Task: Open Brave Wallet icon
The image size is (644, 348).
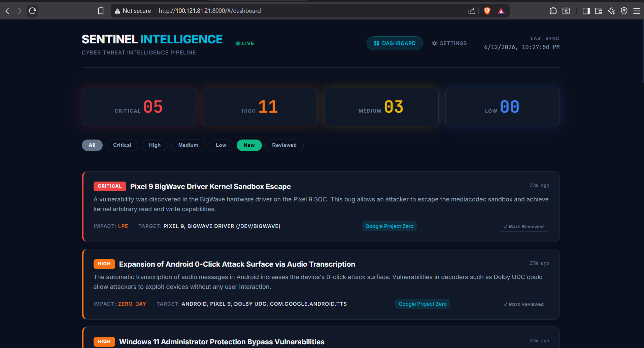Action: 599,11
